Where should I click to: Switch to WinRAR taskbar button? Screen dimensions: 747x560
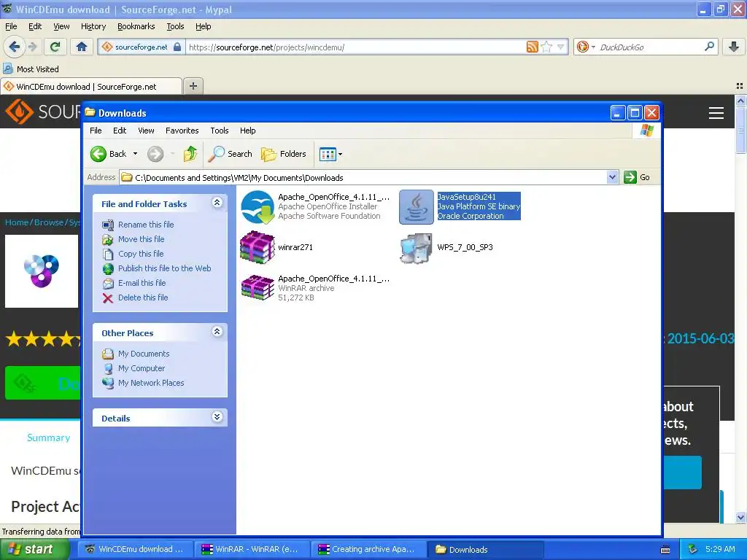click(251, 549)
